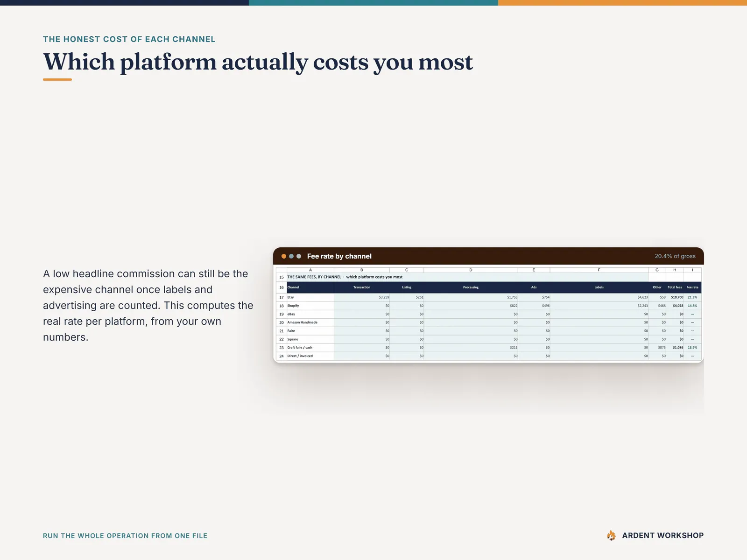The width and height of the screenshot is (747, 560).
Task: Select row number 17
Action: point(282,297)
